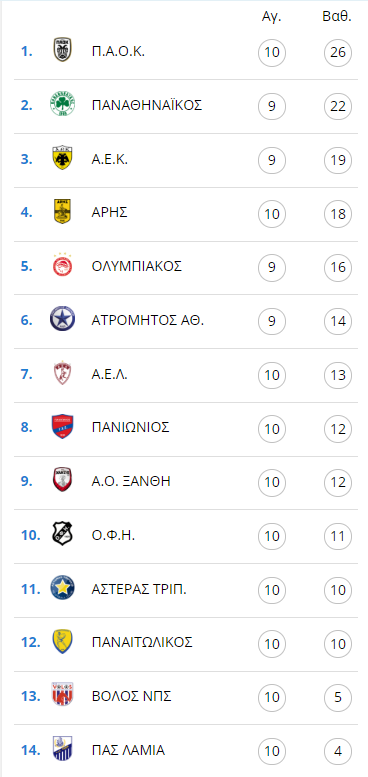Click the ΑΡΗΣ yellow team badge
Screen dimensions: 368x777
pyautogui.click(x=63, y=213)
